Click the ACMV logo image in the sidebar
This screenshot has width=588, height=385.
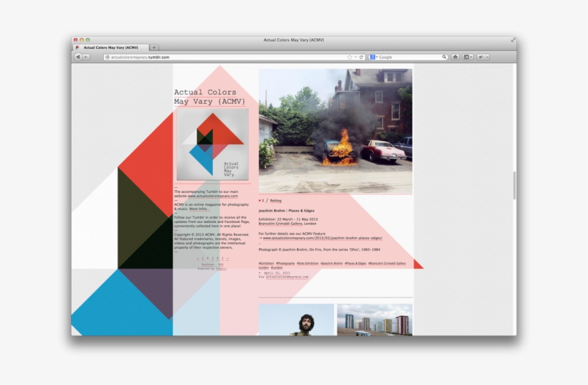(x=212, y=145)
